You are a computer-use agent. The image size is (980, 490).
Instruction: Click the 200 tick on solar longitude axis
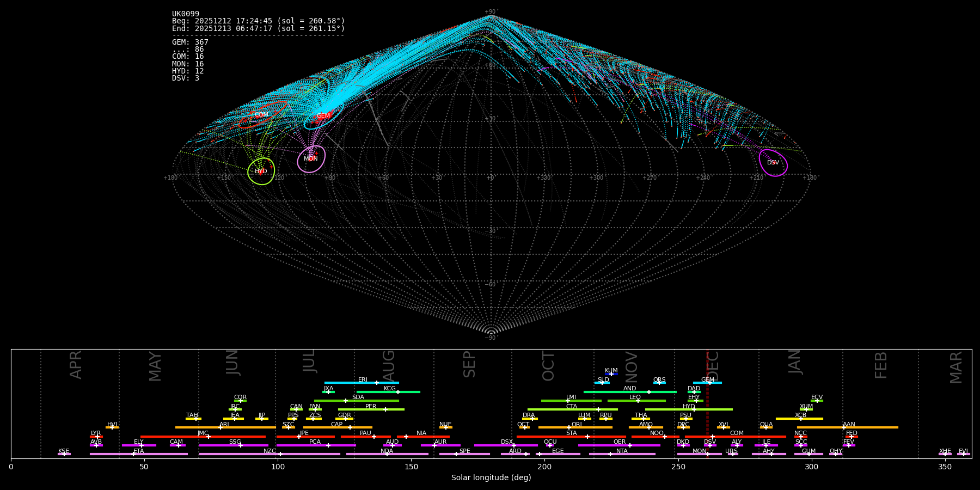[544, 467]
